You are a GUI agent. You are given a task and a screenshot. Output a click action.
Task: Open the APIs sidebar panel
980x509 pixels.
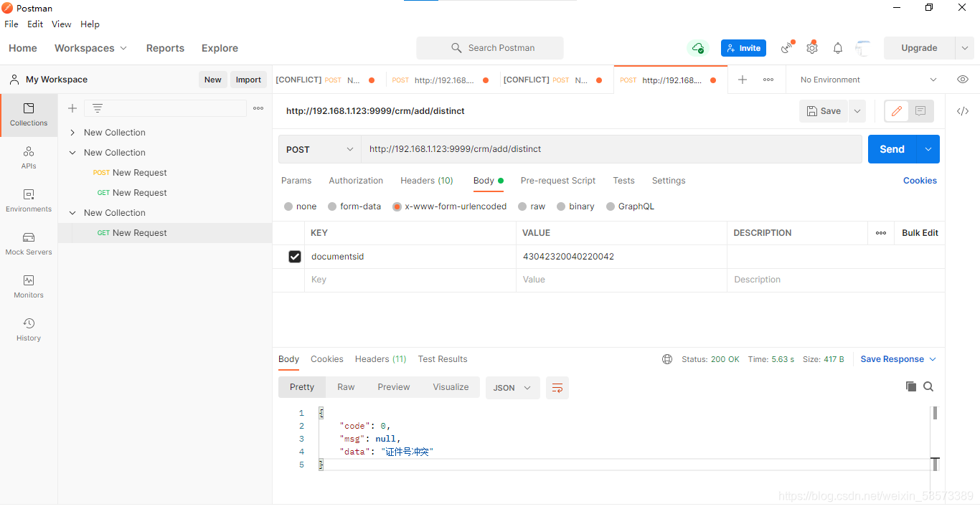click(29, 158)
